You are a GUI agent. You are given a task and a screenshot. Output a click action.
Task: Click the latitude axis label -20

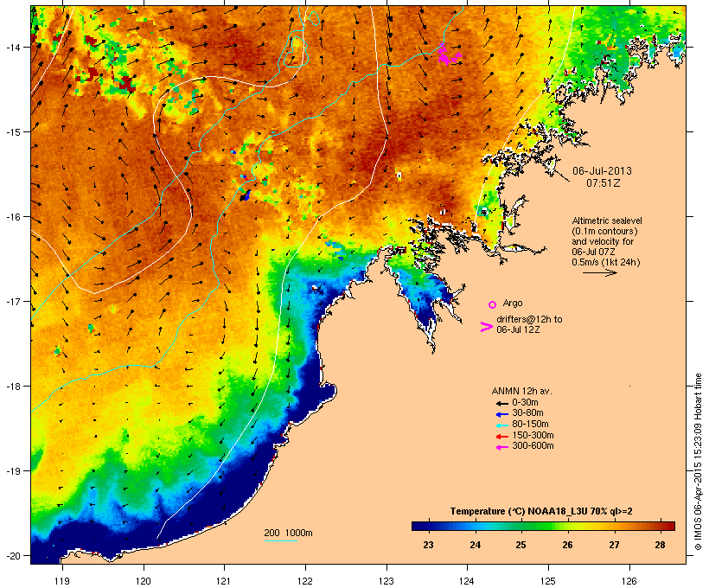12,556
